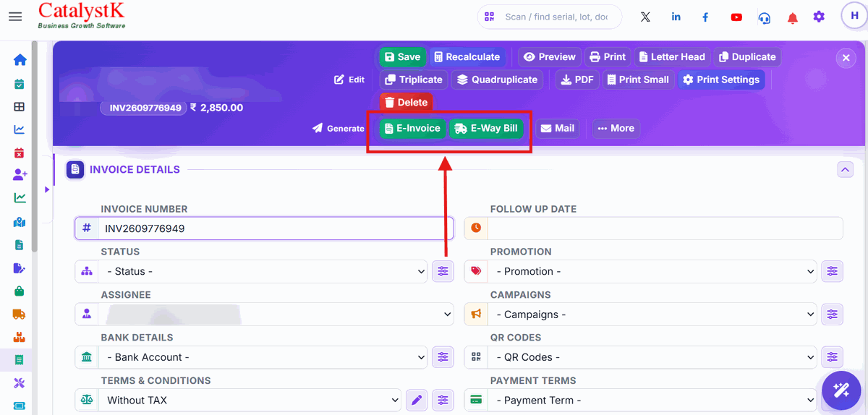Generate an E-Way Bill
The height and width of the screenshot is (415, 868).
click(487, 128)
